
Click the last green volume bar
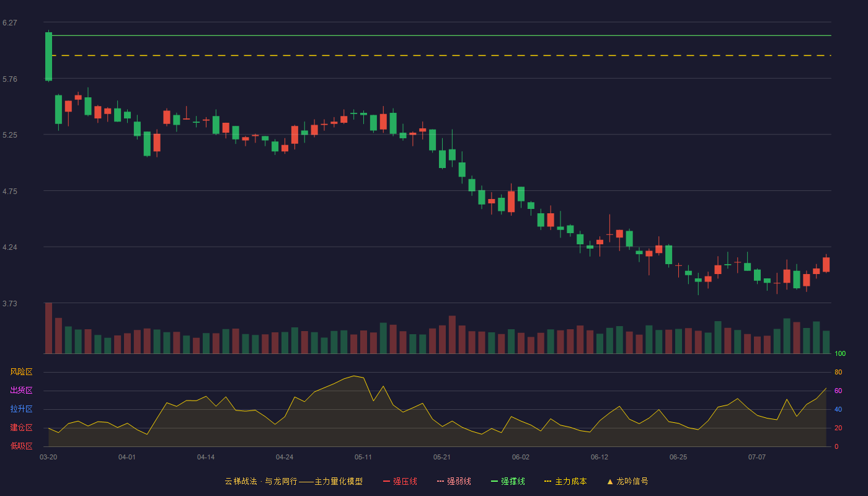point(826,342)
